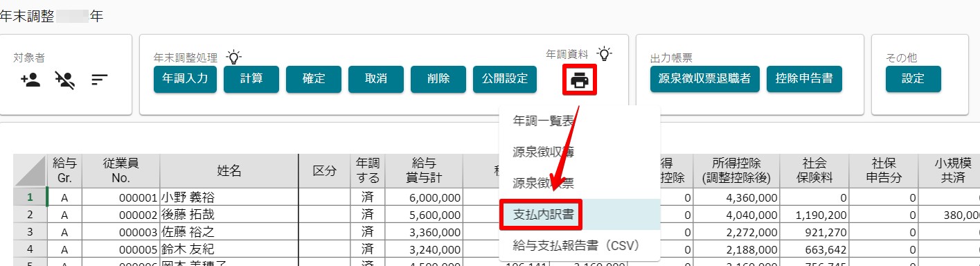Open 源泉徴収簿 from the menu
Image resolution: width=980 pixels, height=266 pixels.
click(x=542, y=152)
